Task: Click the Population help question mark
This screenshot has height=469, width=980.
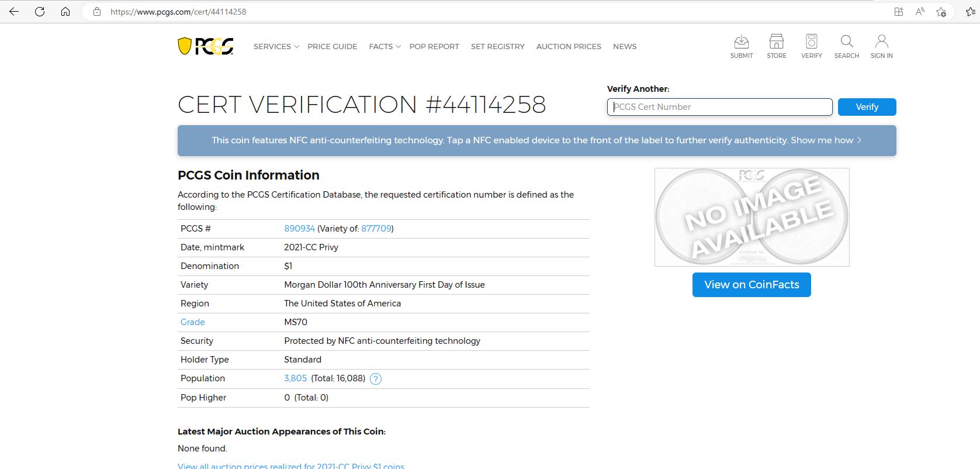Action: (376, 379)
